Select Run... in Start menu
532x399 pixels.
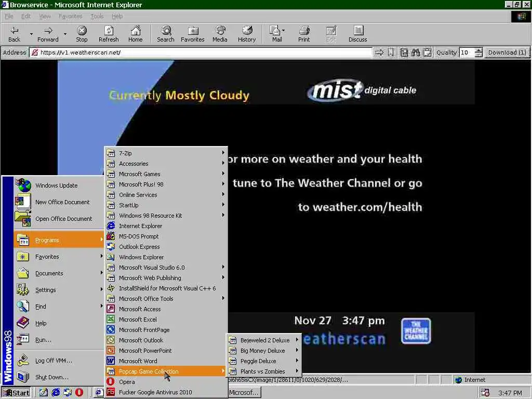tap(59, 340)
